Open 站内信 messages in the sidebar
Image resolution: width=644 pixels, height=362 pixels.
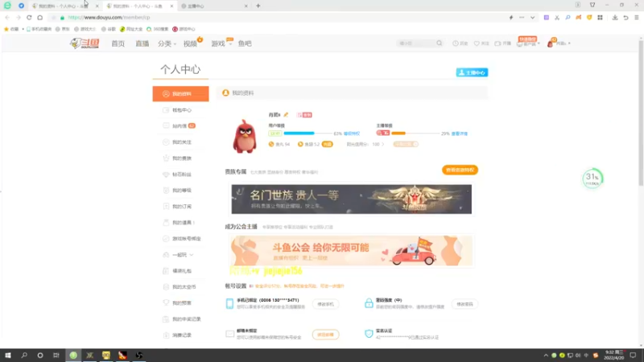click(180, 126)
